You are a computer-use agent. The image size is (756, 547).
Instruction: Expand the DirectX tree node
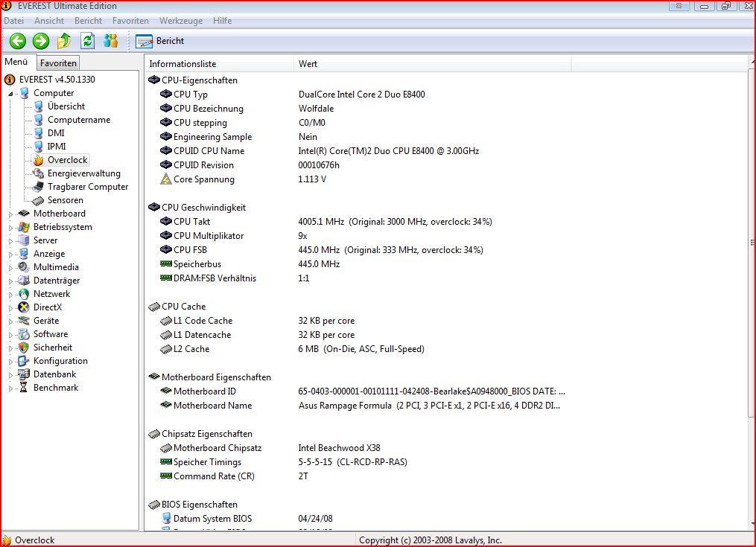(x=10, y=308)
